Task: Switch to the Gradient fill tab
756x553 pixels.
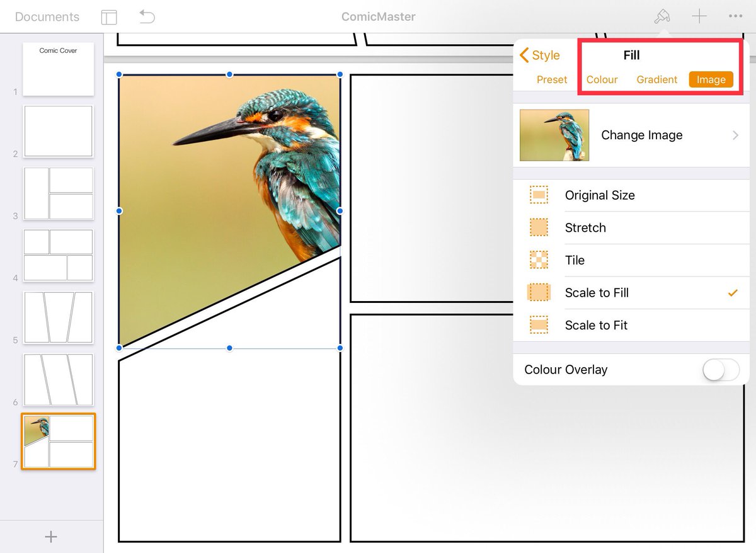Action: click(x=657, y=79)
